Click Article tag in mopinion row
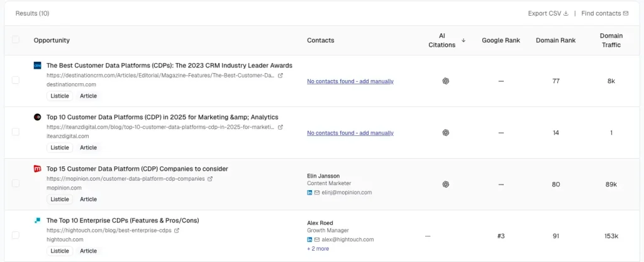Viewport: 644px width, 262px height. pyautogui.click(x=88, y=199)
